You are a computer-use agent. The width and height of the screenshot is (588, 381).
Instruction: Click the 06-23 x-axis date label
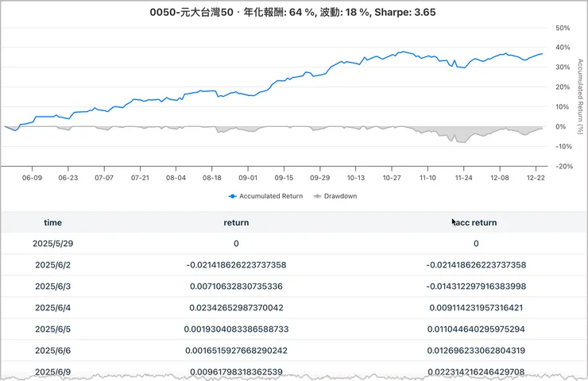(68, 178)
